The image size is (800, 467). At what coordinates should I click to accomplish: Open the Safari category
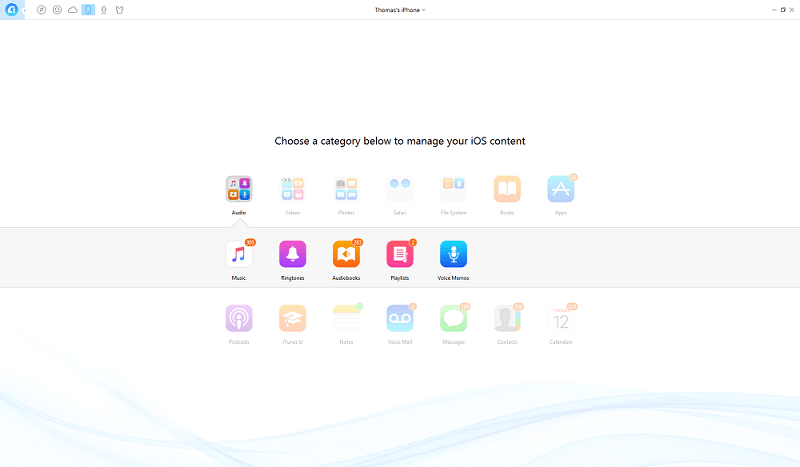(400, 189)
